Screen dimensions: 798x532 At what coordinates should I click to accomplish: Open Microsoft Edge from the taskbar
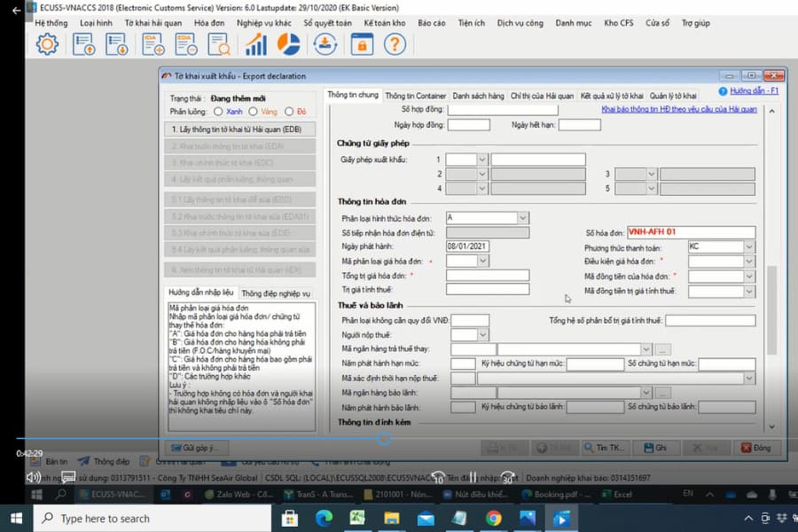[324, 518]
